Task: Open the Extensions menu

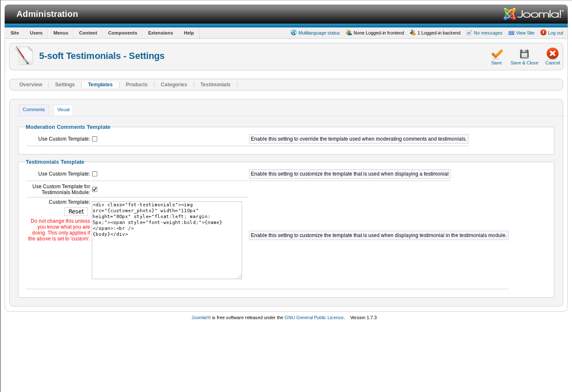Action: tap(160, 33)
